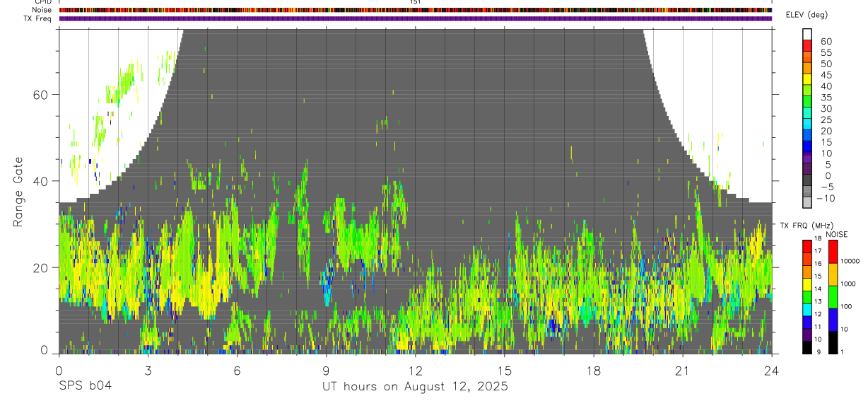
Task: Click the 1000 label on NOISE scale
Action: pyautogui.click(x=848, y=284)
